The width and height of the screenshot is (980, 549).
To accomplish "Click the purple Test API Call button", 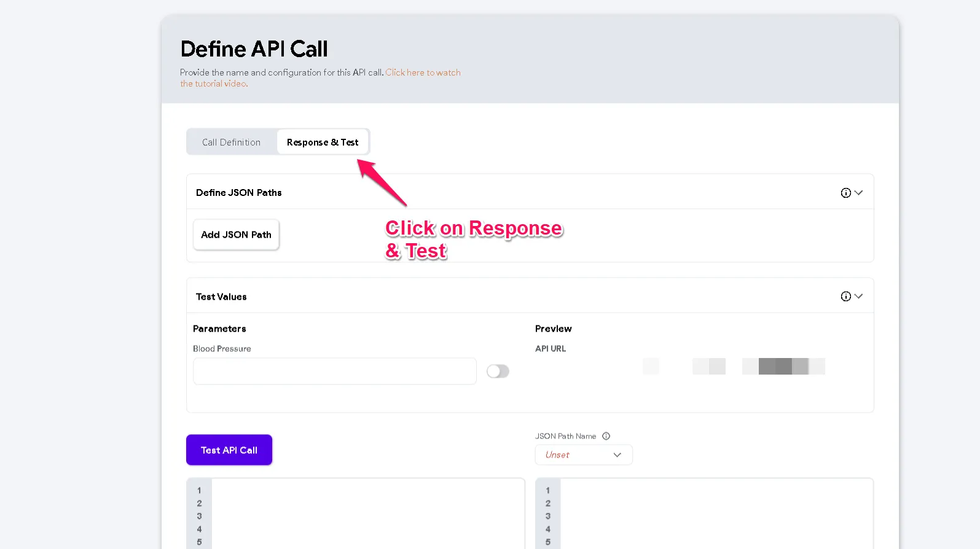I will (x=229, y=450).
